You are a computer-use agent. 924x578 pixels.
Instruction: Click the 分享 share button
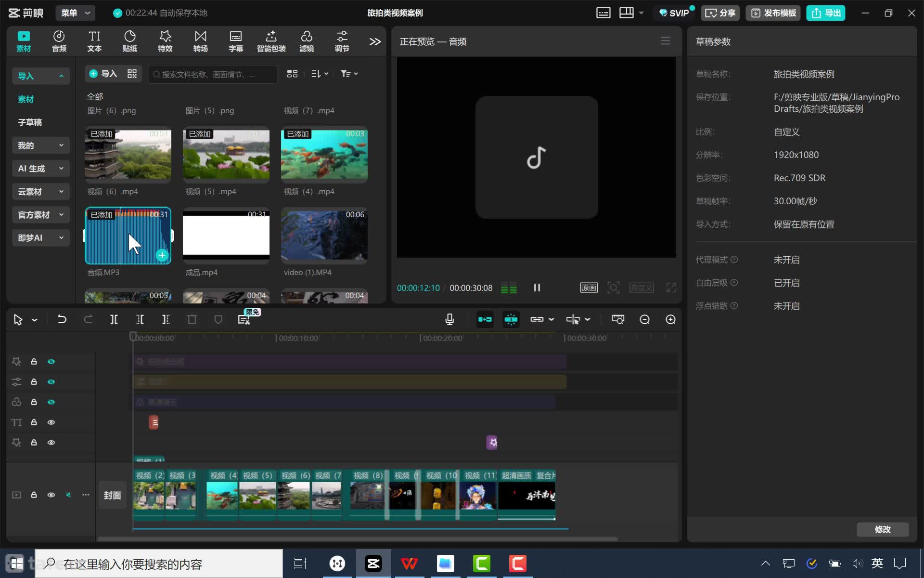coord(720,13)
